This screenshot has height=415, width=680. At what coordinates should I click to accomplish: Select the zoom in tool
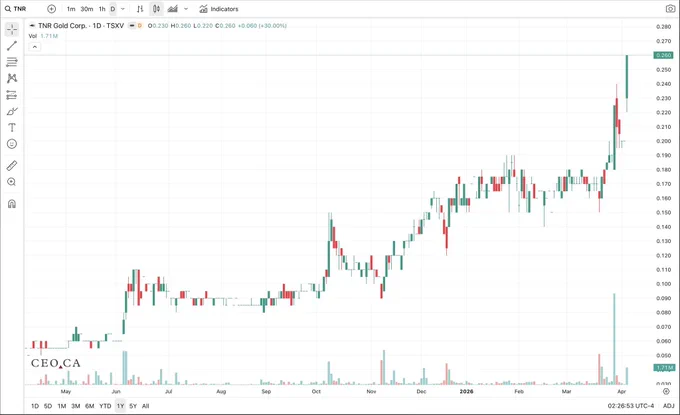point(12,182)
